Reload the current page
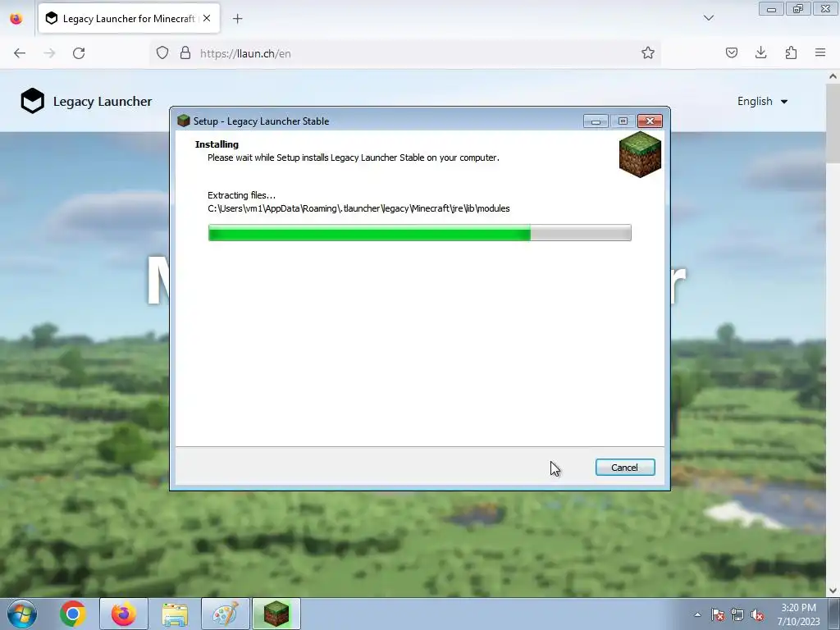Screen dimensions: 840x630 pos(79,53)
